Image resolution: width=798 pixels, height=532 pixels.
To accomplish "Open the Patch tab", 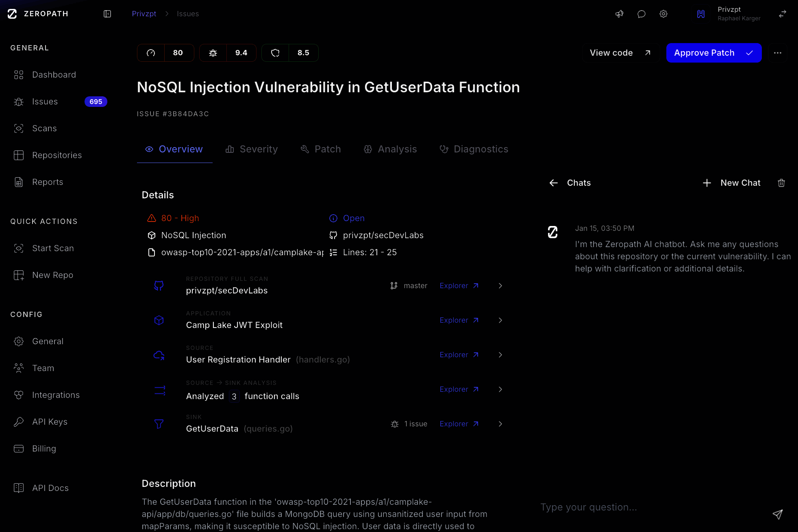I will coord(321,149).
